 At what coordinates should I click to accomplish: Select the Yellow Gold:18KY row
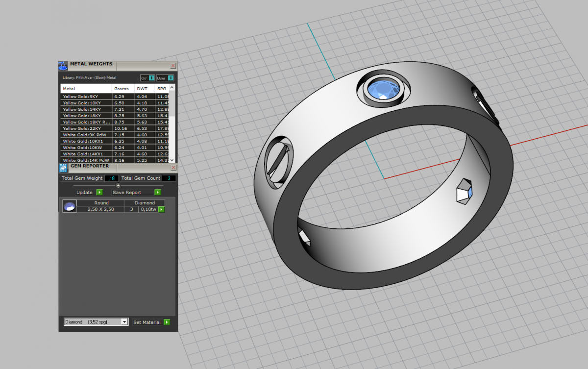tap(86, 116)
